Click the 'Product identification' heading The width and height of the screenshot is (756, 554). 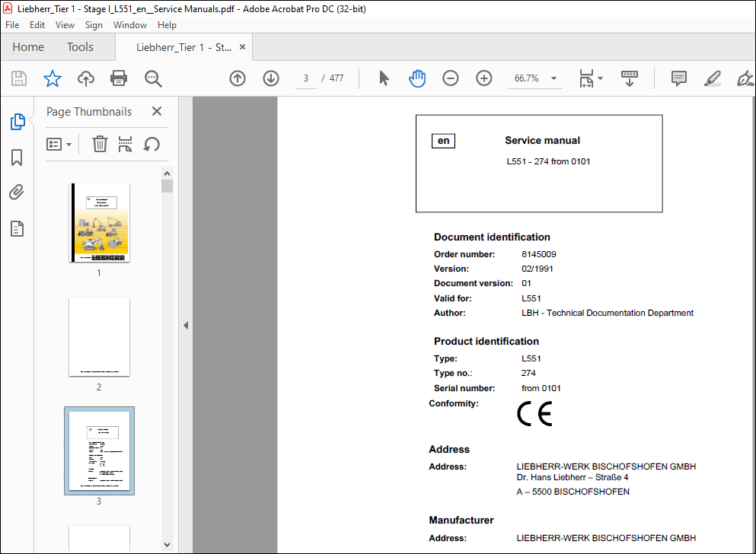pyautogui.click(x=486, y=341)
